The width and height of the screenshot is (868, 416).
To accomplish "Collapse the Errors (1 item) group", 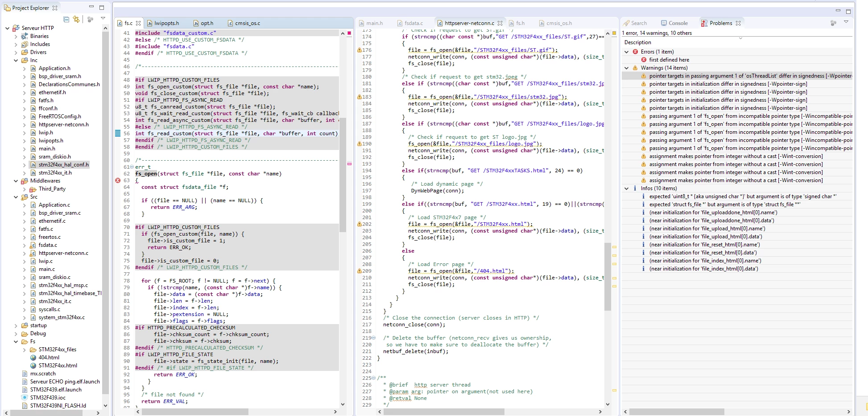I will click(627, 52).
